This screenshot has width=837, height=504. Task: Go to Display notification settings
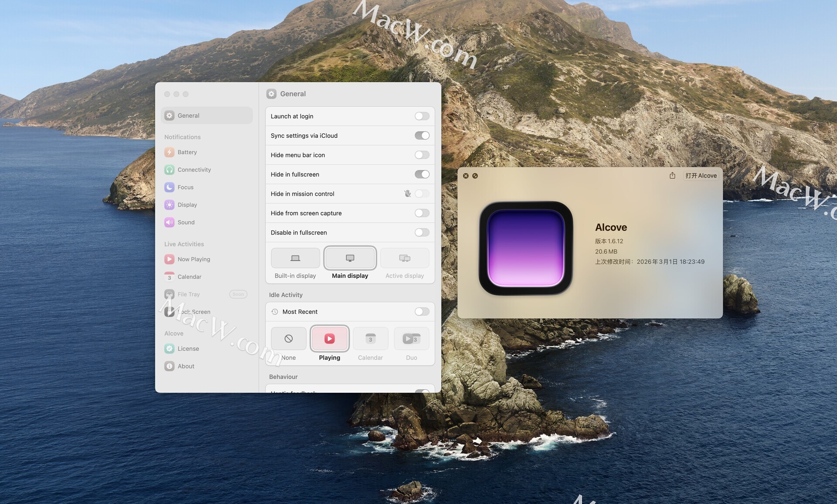click(187, 205)
